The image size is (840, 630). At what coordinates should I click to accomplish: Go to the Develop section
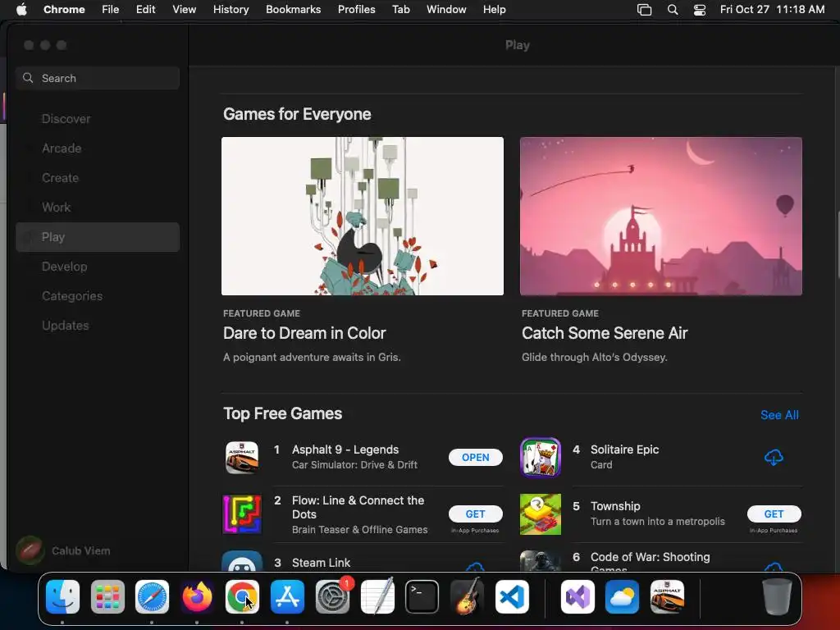pyautogui.click(x=98, y=267)
